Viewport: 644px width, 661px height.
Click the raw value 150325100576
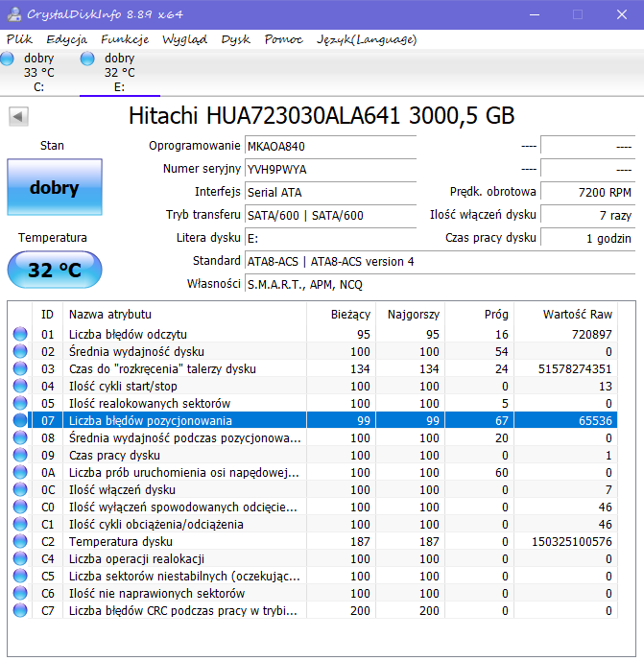pyautogui.click(x=571, y=542)
